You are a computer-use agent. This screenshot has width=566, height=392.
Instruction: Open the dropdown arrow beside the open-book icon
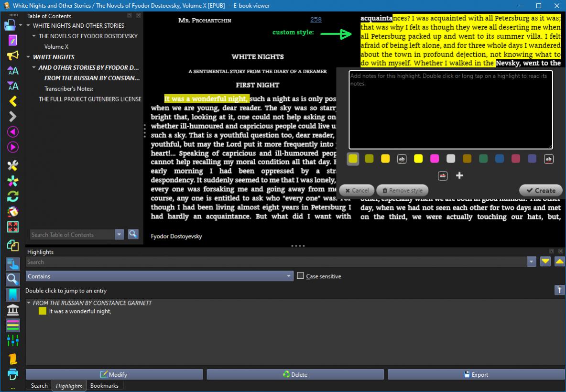point(21,25)
